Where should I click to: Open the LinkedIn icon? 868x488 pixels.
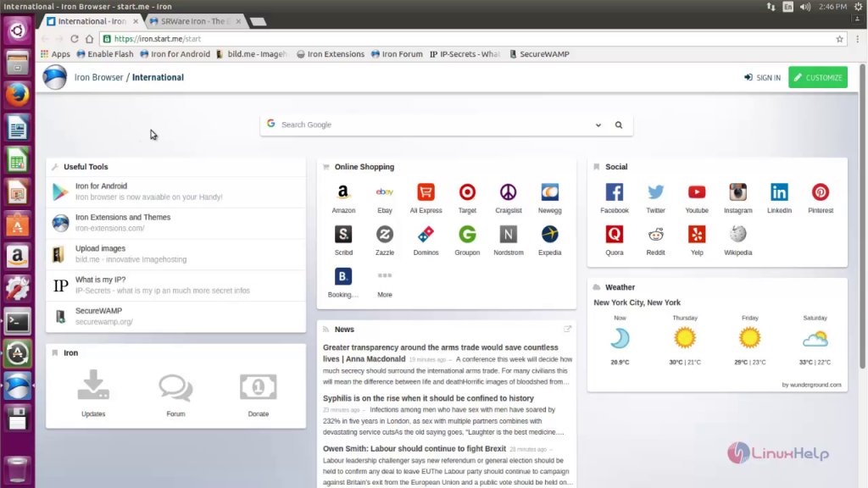coord(780,192)
